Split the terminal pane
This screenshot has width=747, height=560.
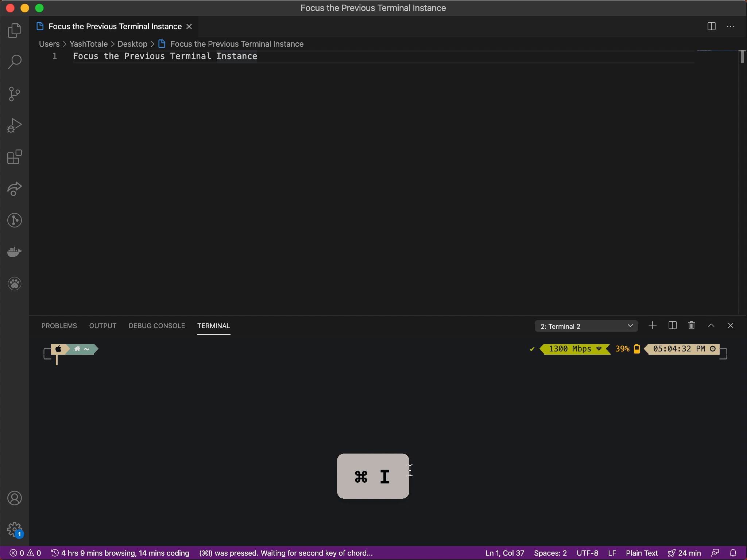coord(672,326)
